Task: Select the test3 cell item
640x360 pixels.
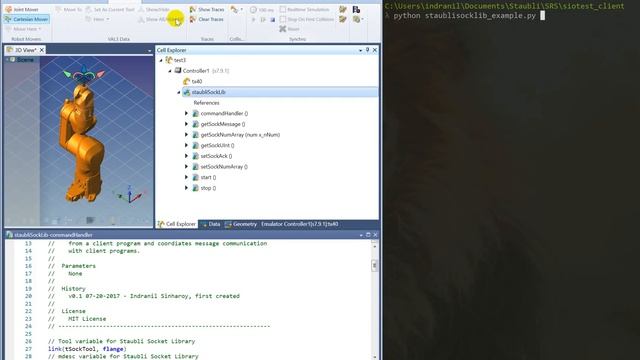Action: pos(176,60)
